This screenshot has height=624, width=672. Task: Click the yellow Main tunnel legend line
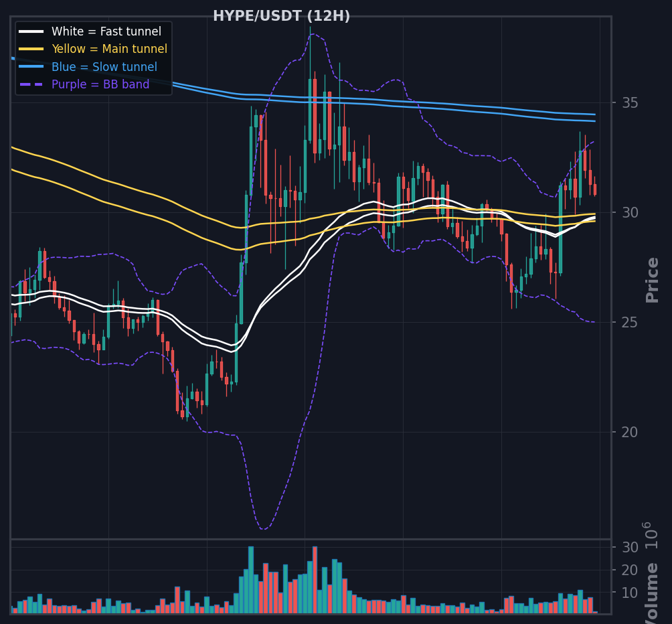coord(31,49)
